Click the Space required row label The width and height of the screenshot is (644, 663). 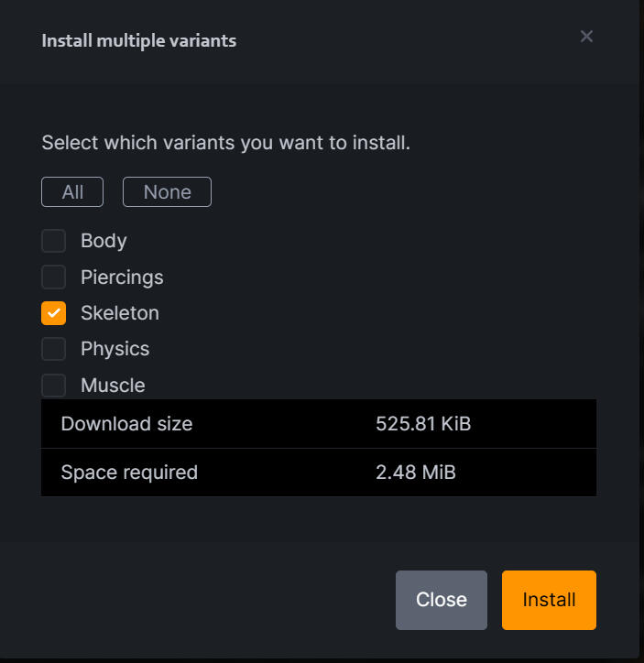pos(129,473)
